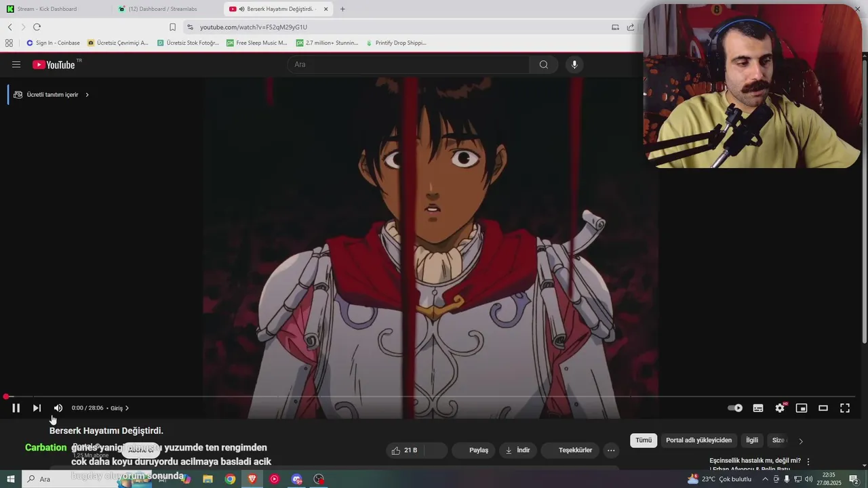The width and height of the screenshot is (868, 488).
Task: Toggle subtitles with the captions button
Action: click(x=758, y=408)
